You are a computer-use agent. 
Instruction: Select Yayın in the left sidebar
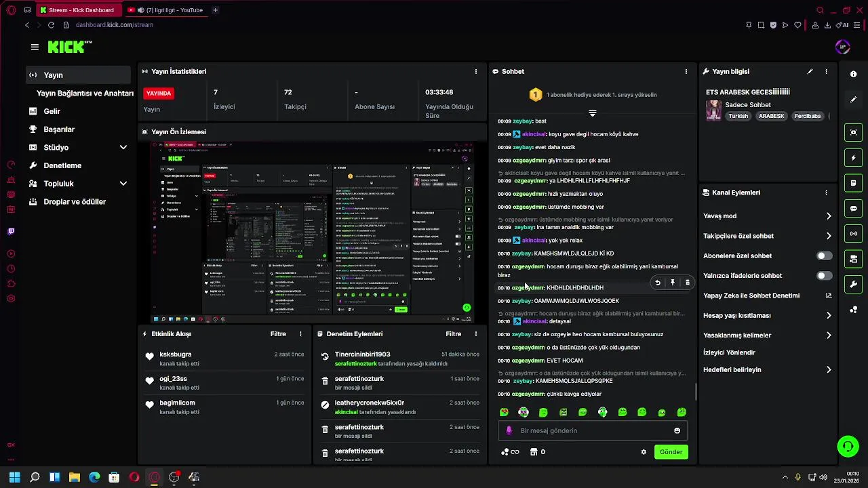[x=79, y=75]
